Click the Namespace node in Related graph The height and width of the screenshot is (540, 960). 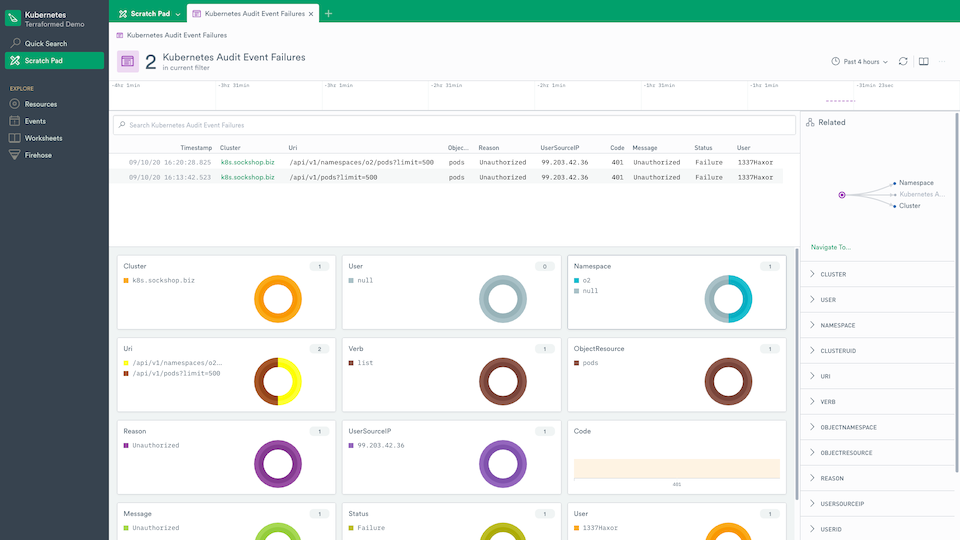click(913, 183)
